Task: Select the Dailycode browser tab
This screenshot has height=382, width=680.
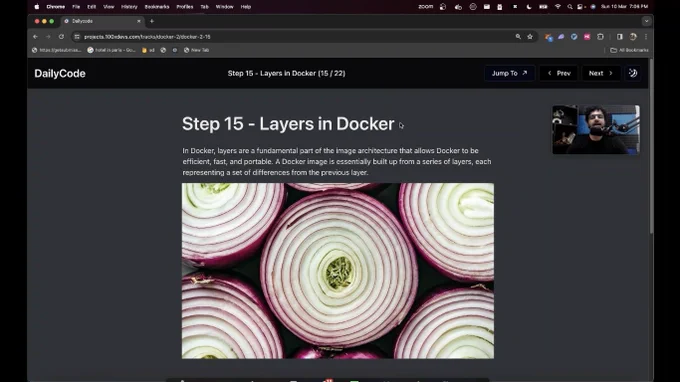Action: point(102,21)
